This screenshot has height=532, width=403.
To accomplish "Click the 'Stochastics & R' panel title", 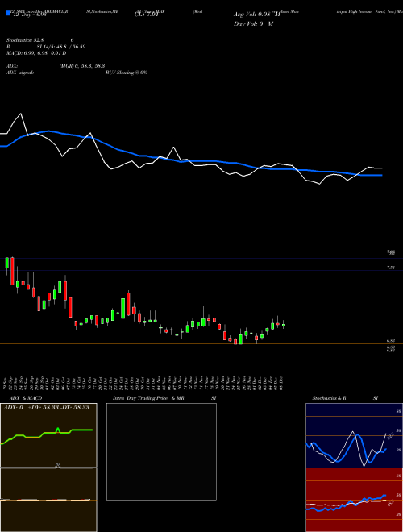I will 329,398.
